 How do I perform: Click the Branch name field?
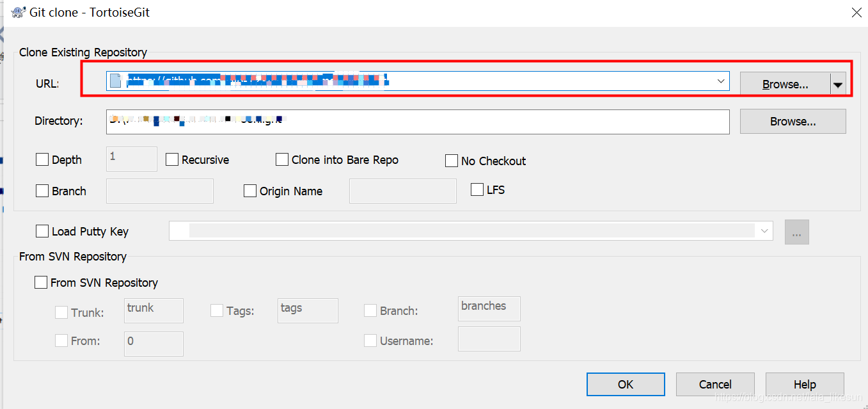[159, 191]
